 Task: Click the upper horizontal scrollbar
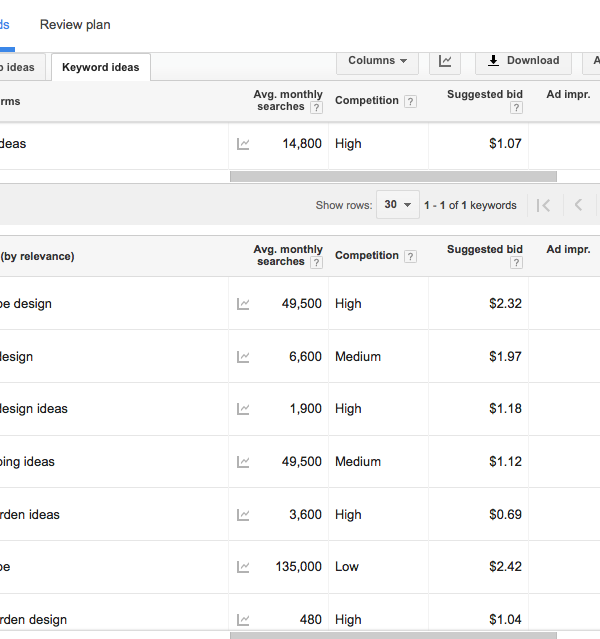point(393,176)
